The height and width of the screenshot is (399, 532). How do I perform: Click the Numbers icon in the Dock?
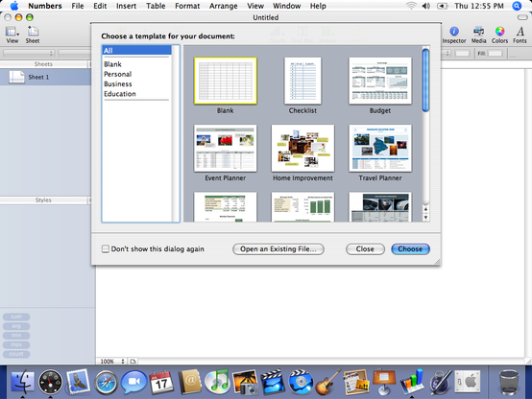point(412,382)
